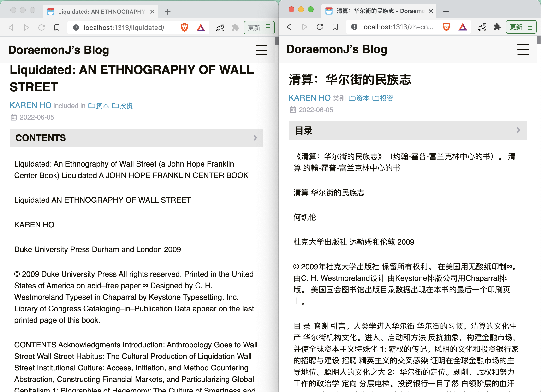Click the Brave Rewards triangle icon
541x392 pixels.
coord(201,27)
